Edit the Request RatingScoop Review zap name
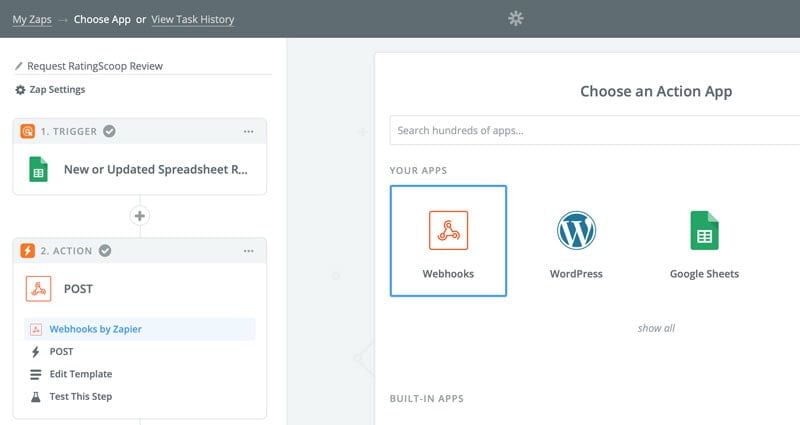Image resolution: width=800 pixels, height=425 pixels. [95, 66]
